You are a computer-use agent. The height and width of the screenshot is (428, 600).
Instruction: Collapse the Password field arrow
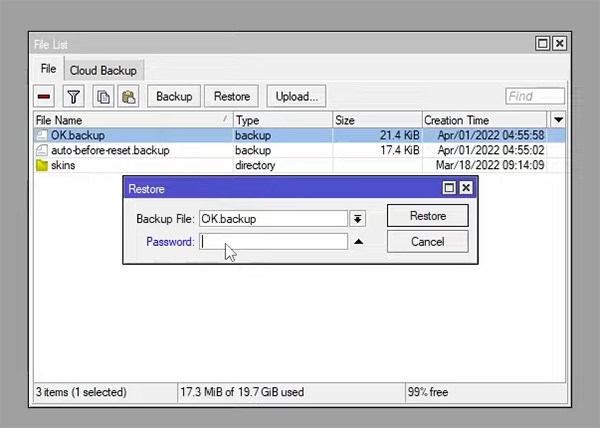coord(358,242)
